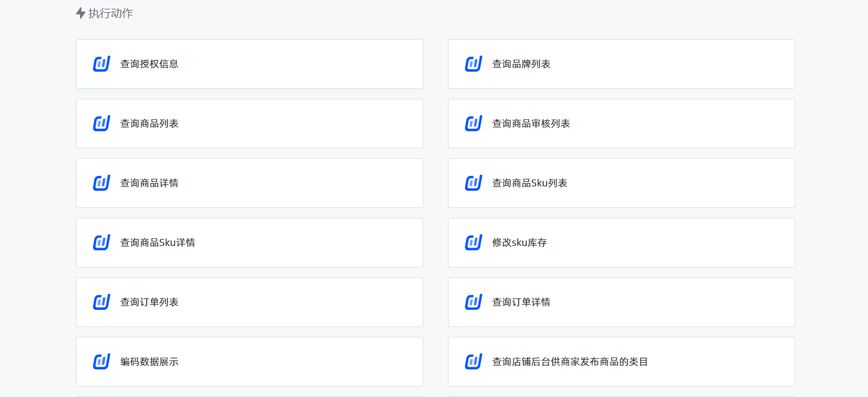Choose the 查询商品列表 action label
The height and width of the screenshot is (397, 868).
coord(149,124)
